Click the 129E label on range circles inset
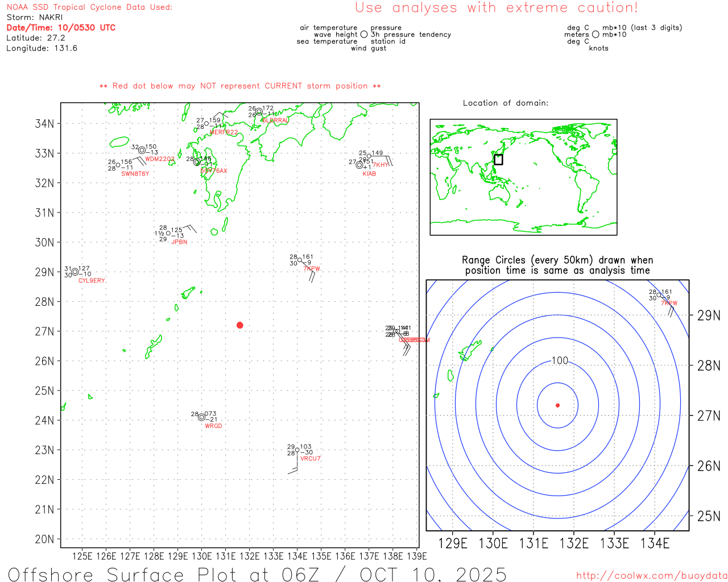 (453, 543)
